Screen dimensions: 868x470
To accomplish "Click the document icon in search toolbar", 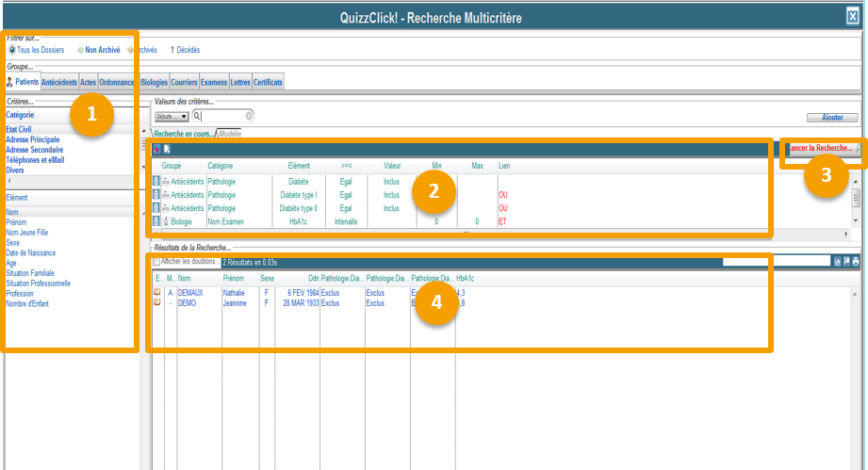I will (x=167, y=149).
